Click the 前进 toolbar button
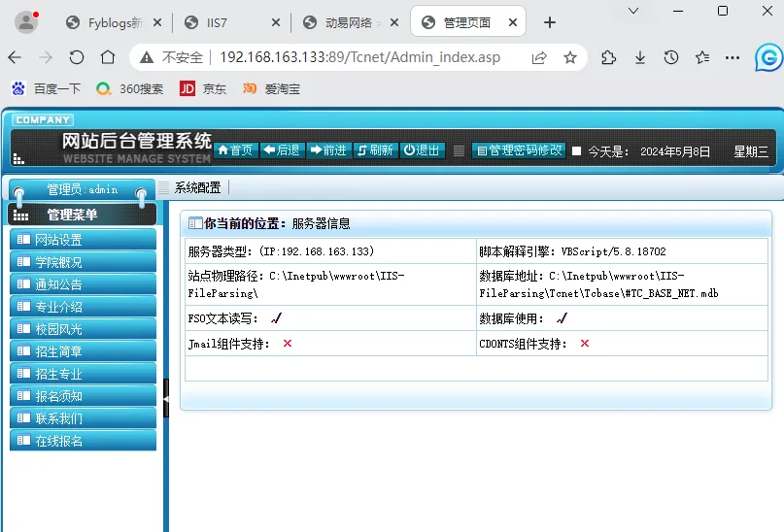This screenshot has width=784, height=532. [328, 150]
